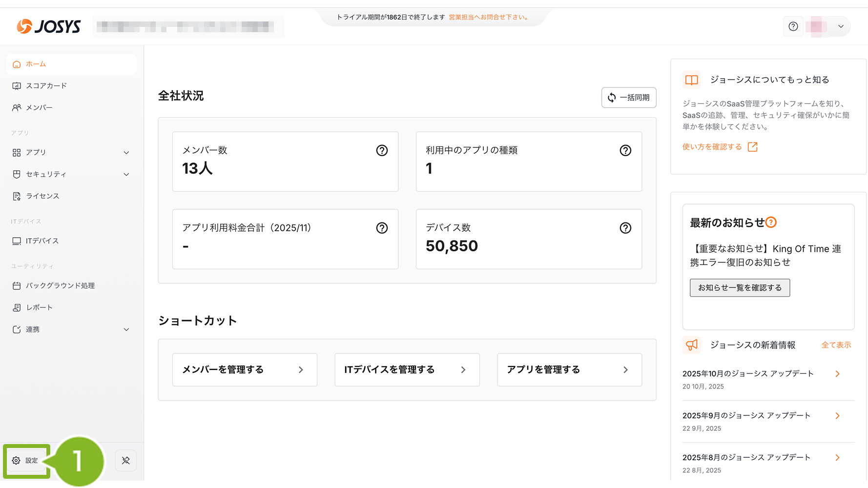Click the JOSYS logo
The width and height of the screenshot is (868, 488).
pyautogui.click(x=49, y=26)
